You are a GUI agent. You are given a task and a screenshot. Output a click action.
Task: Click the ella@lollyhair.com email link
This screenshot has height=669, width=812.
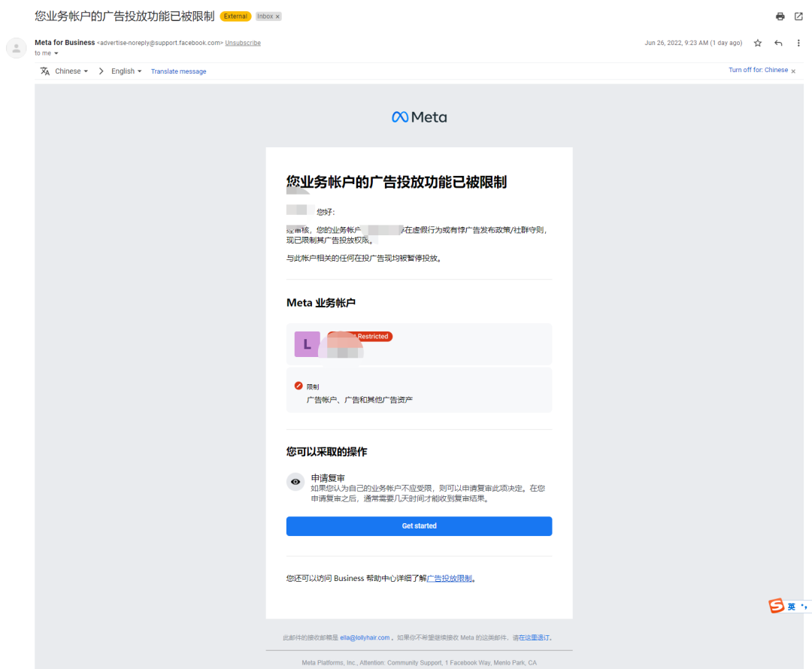(365, 638)
